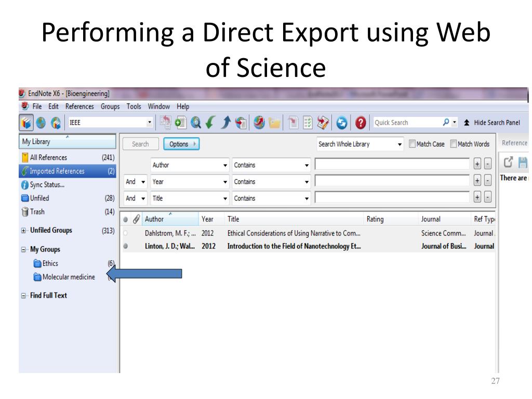Click the Search button
Viewport: 532px width, 399px height.
[x=140, y=144]
